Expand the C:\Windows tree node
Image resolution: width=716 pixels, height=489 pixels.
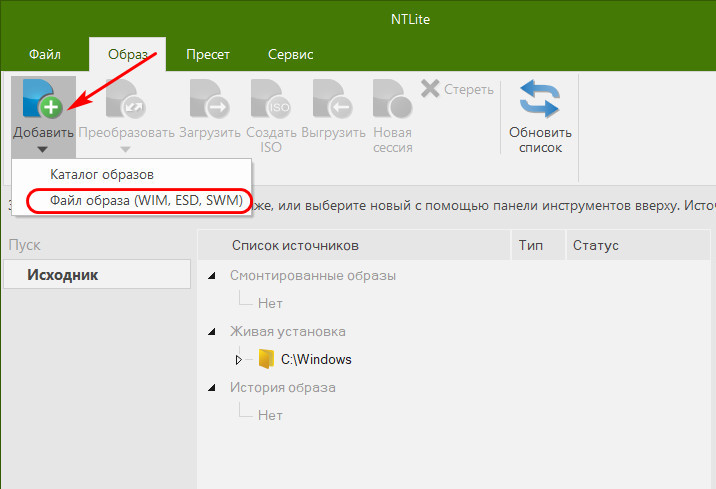[x=238, y=360]
